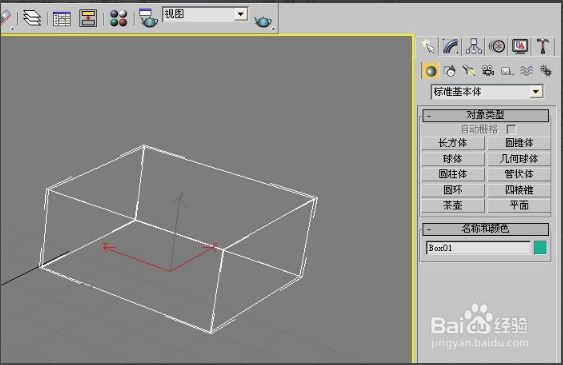Switch to the Display panel tab

point(520,46)
